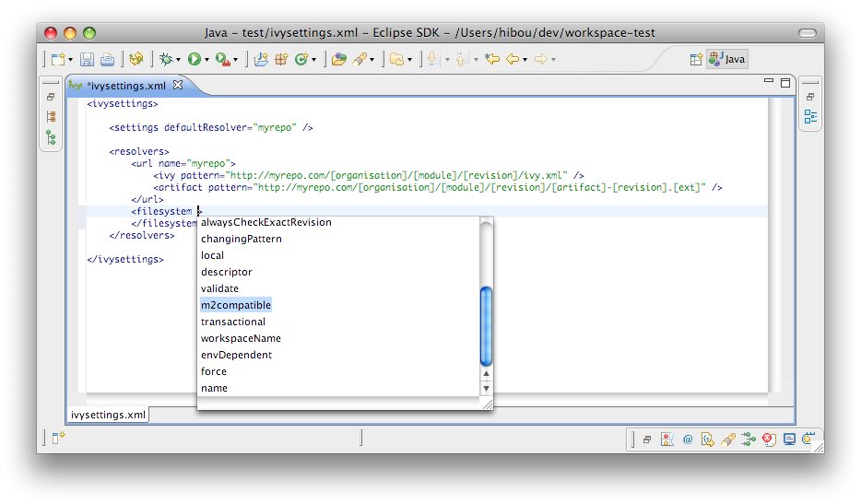The height and width of the screenshot is (504, 861).
Task: Click the Outline view icon in right sidebar
Action: pos(810,117)
